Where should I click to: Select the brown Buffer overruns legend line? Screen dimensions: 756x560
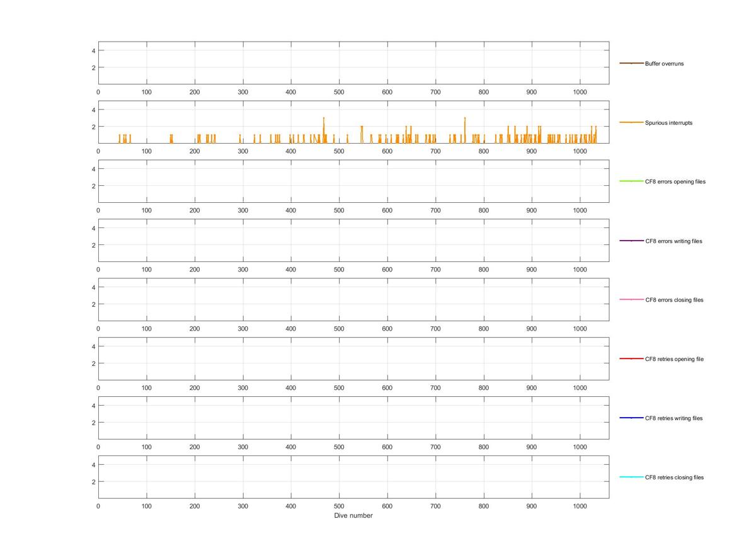[x=631, y=63]
